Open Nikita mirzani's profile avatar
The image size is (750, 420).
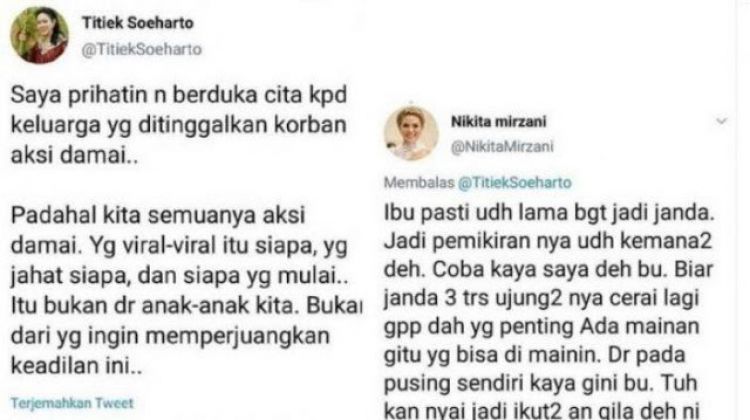pyautogui.click(x=411, y=133)
